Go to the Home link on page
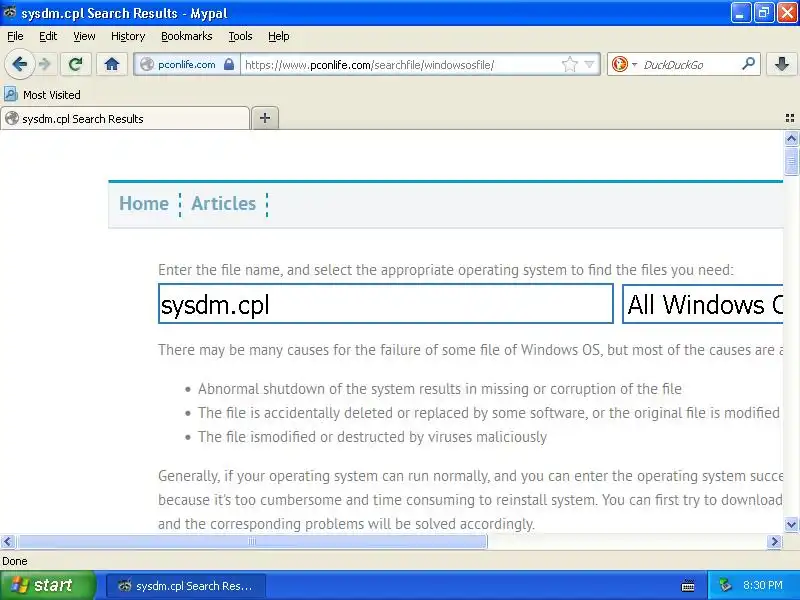The image size is (800, 600). 144,204
